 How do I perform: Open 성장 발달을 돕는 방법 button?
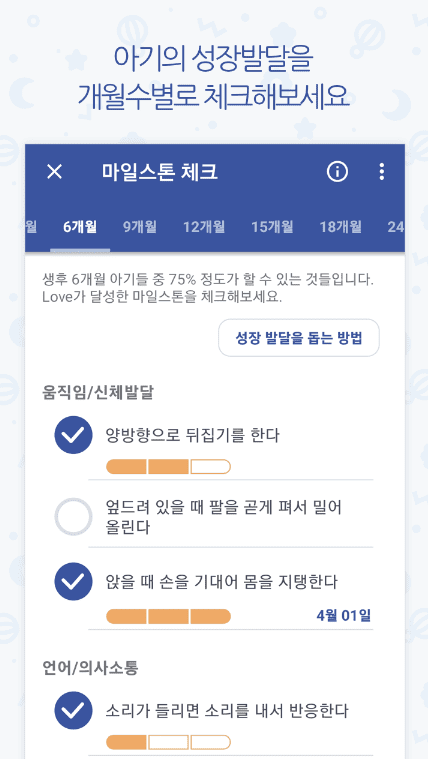[x=299, y=338]
